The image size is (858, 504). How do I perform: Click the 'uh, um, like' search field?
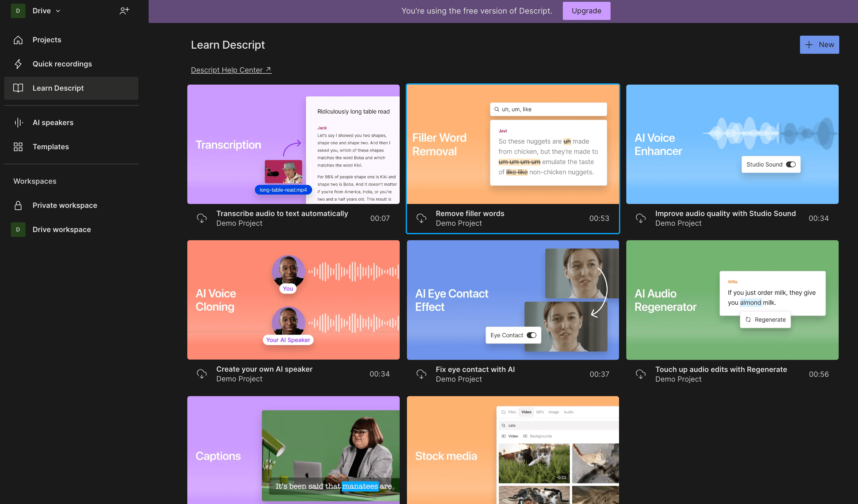pos(548,109)
